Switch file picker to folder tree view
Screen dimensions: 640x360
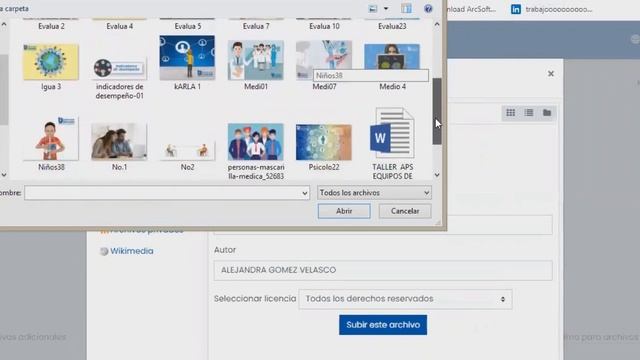pyautogui.click(x=547, y=113)
